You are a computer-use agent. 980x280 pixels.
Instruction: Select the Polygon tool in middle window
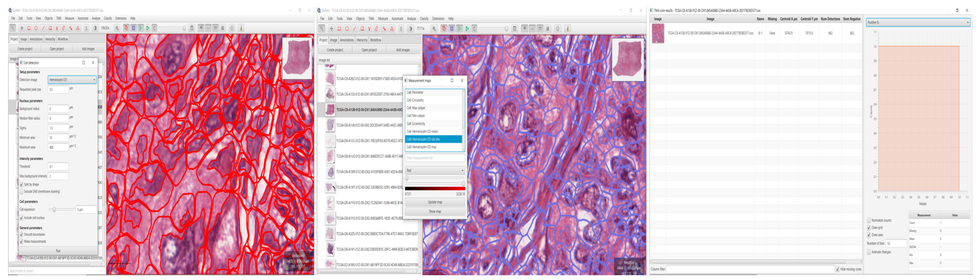(x=362, y=29)
